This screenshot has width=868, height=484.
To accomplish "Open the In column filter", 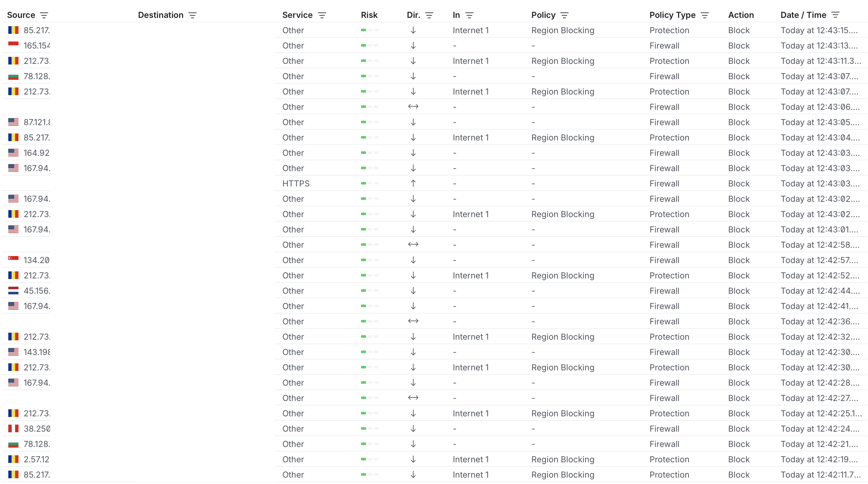I will click(x=469, y=15).
